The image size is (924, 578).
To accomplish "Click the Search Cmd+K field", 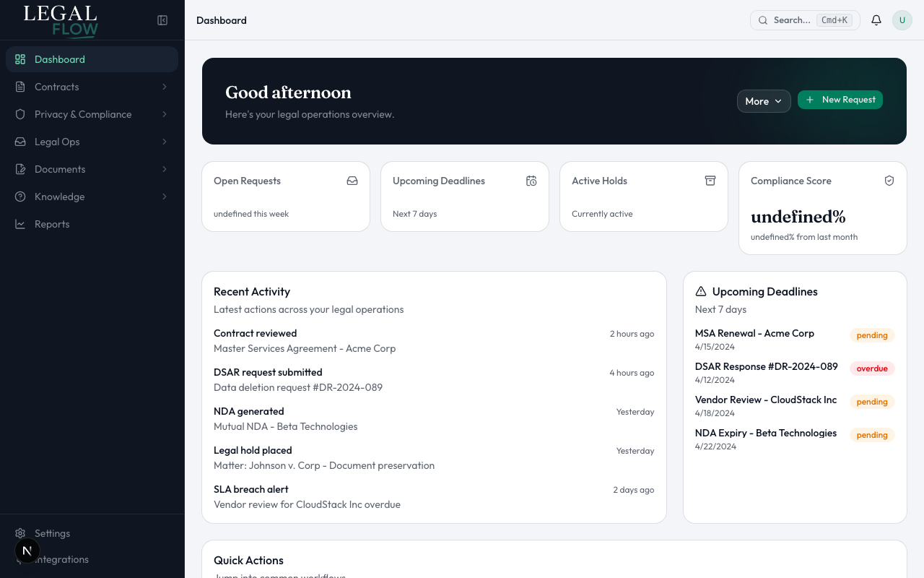I will point(804,20).
